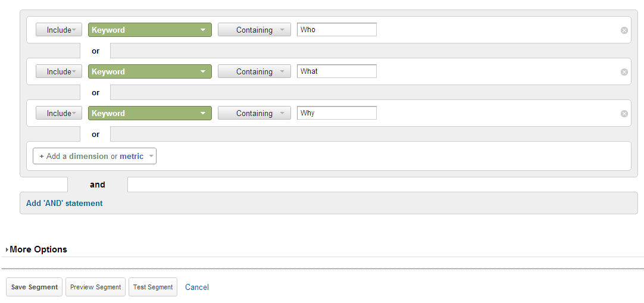Open 'Add a dimension or metric' dropdown
This screenshot has width=644, height=303.
(x=95, y=156)
